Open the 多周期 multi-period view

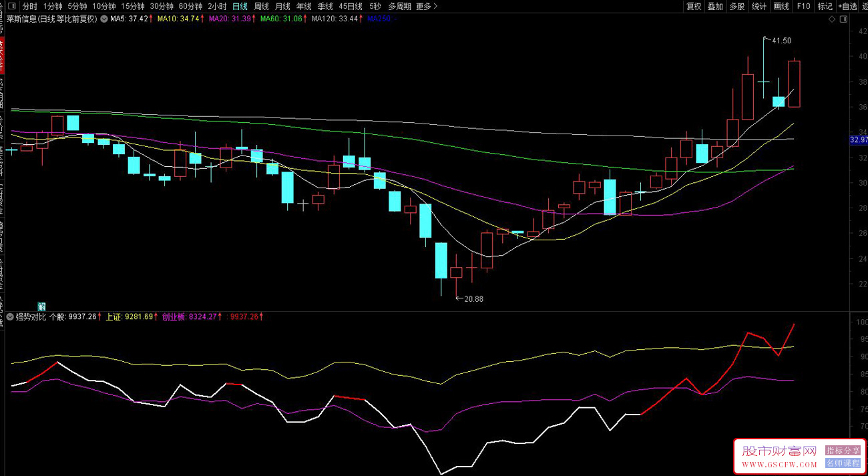[399, 6]
